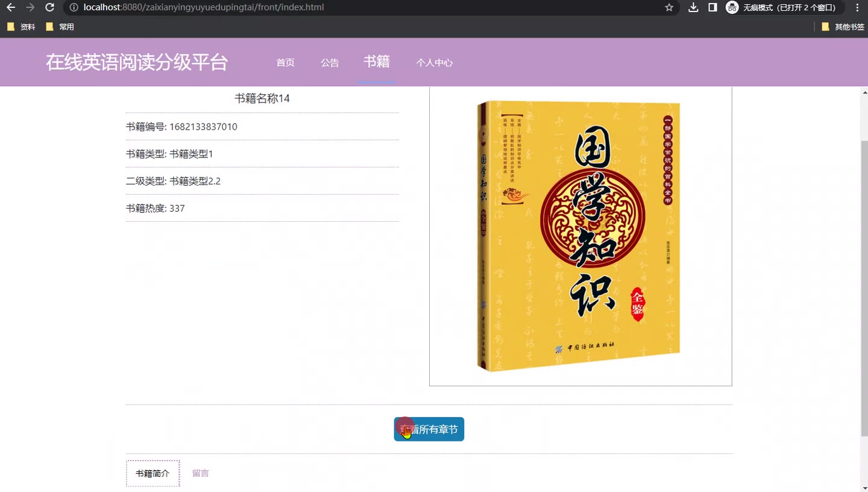Select 书籍 nav item
The image size is (868, 492).
coord(377,61)
